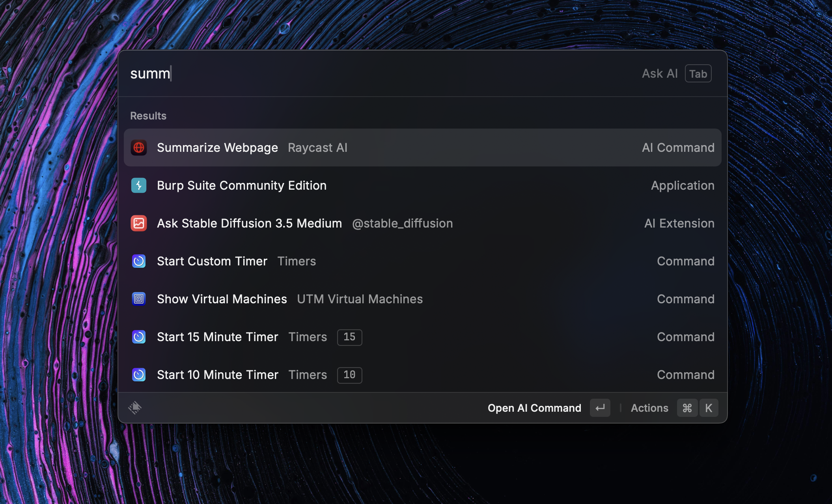Click the 15 Minute Timer clock icon
832x504 pixels.
[139, 337]
